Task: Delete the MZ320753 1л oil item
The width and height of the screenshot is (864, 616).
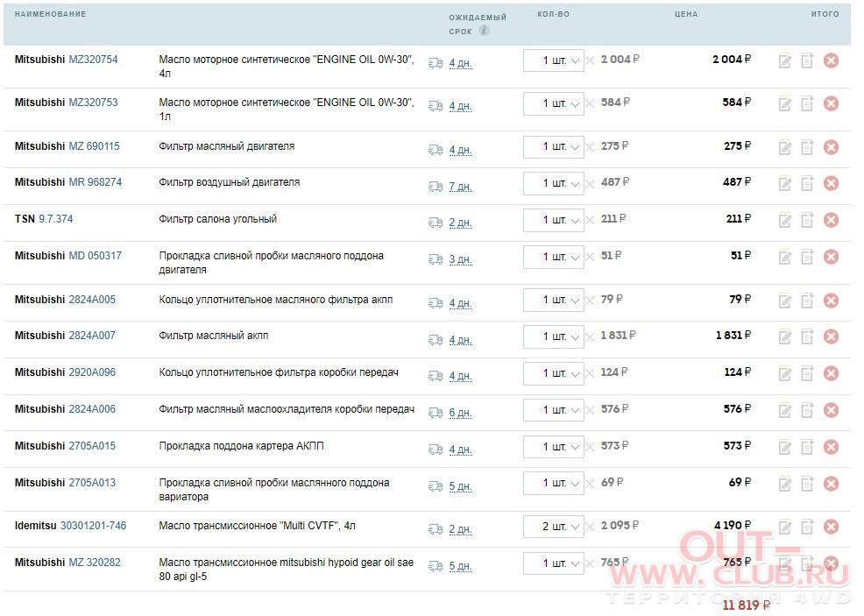Action: point(831,103)
